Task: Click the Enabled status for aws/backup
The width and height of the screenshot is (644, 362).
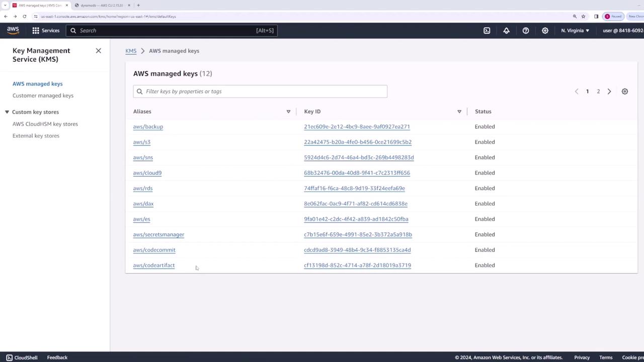Action: 485,127
